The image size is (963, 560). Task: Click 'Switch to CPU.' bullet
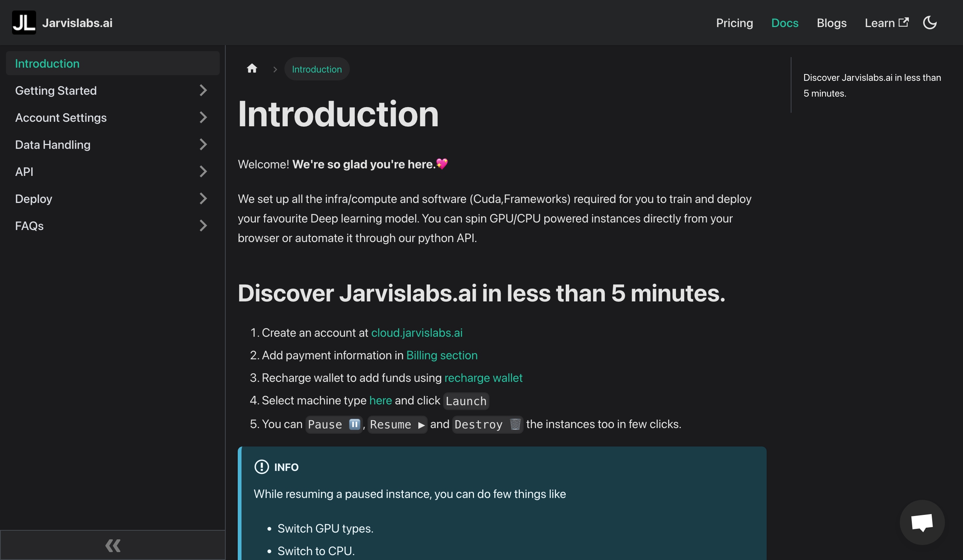tap(316, 551)
